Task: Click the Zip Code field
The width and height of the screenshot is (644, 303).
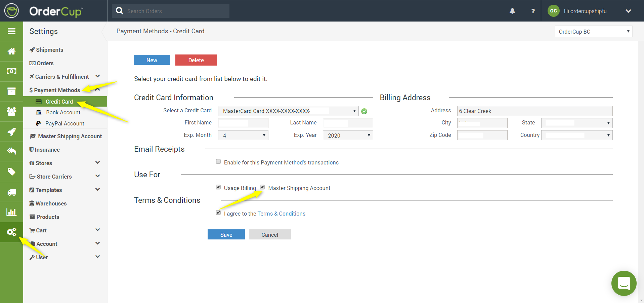Action: (482, 135)
